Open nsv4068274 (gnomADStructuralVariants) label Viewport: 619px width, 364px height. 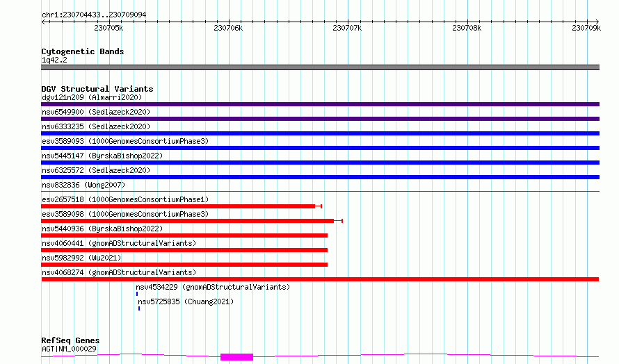119,272
